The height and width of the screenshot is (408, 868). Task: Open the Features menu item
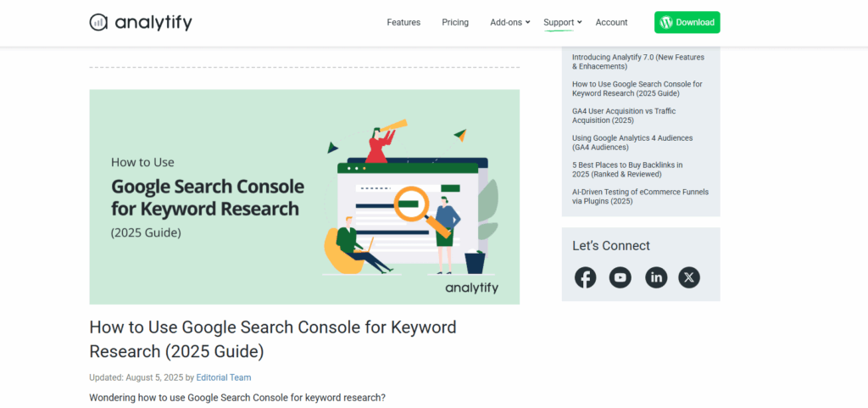coord(403,22)
